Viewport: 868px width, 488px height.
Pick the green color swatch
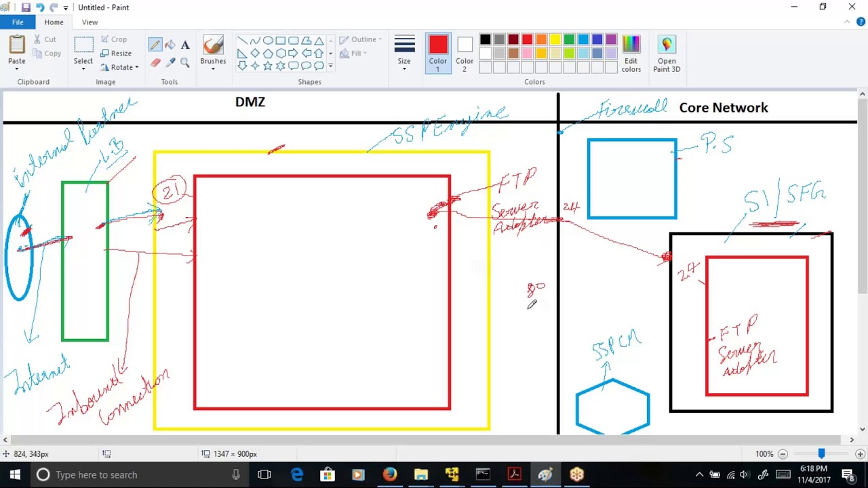coord(569,40)
